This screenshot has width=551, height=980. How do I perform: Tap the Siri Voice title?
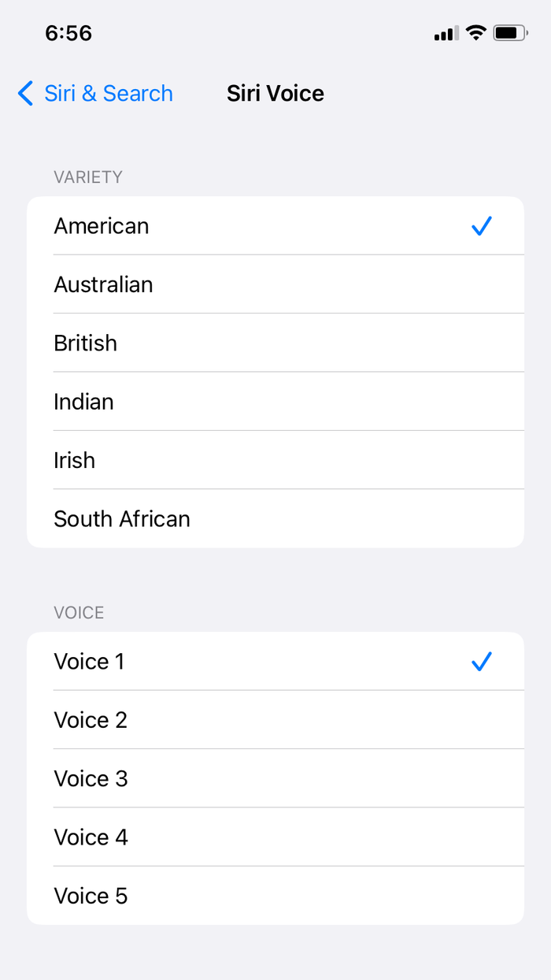[x=275, y=93]
